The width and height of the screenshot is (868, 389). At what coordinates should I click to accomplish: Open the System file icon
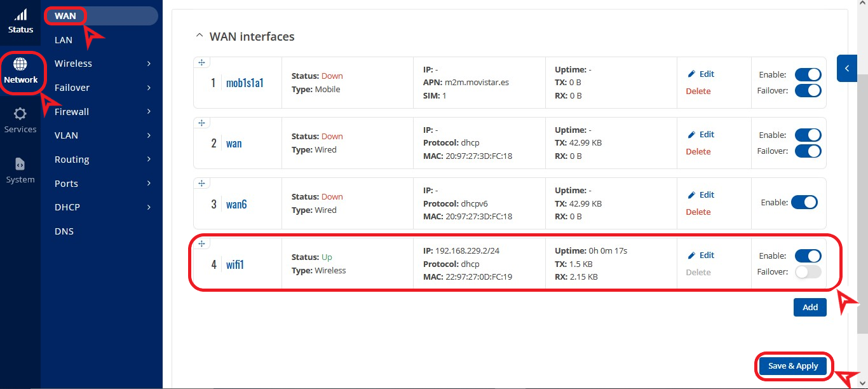[x=20, y=164]
